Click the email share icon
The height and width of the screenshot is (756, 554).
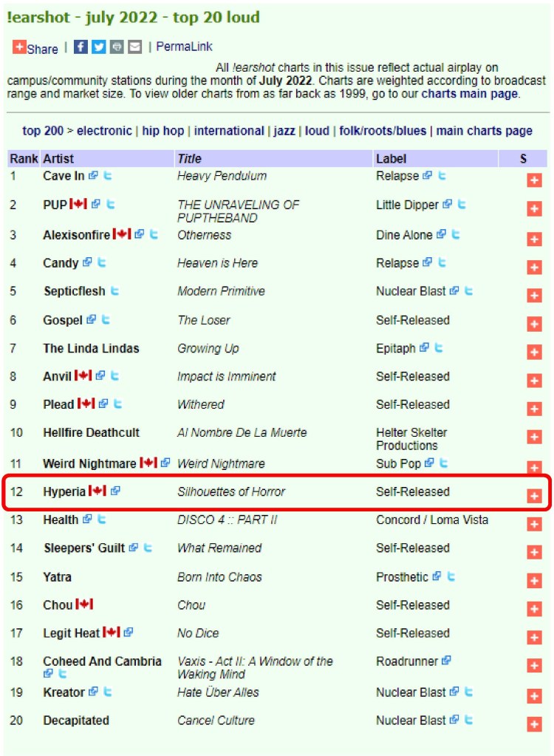point(134,47)
